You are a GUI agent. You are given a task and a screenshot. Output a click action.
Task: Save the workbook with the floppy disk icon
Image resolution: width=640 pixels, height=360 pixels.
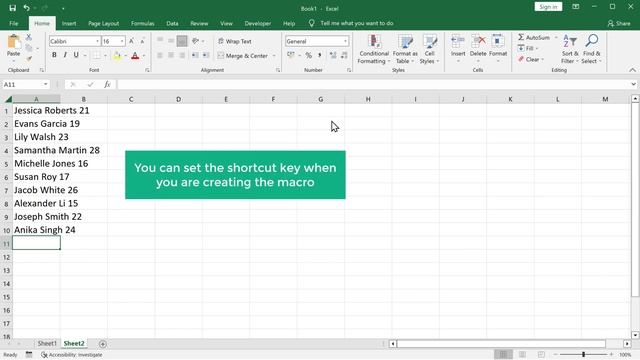pos(13,8)
